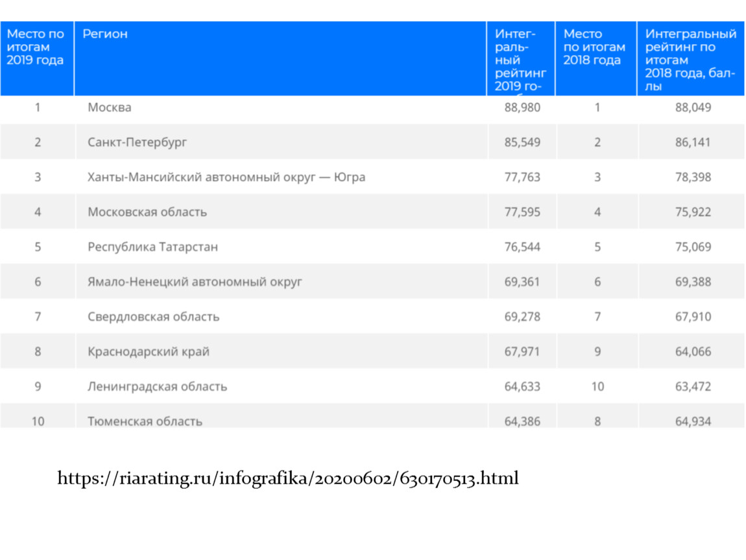Click the 2018 rating value 63,472

point(693,386)
